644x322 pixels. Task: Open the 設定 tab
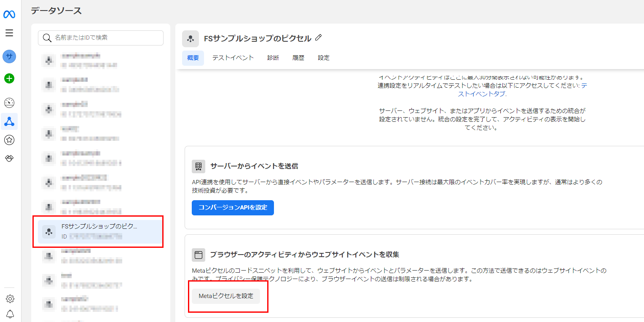(324, 58)
